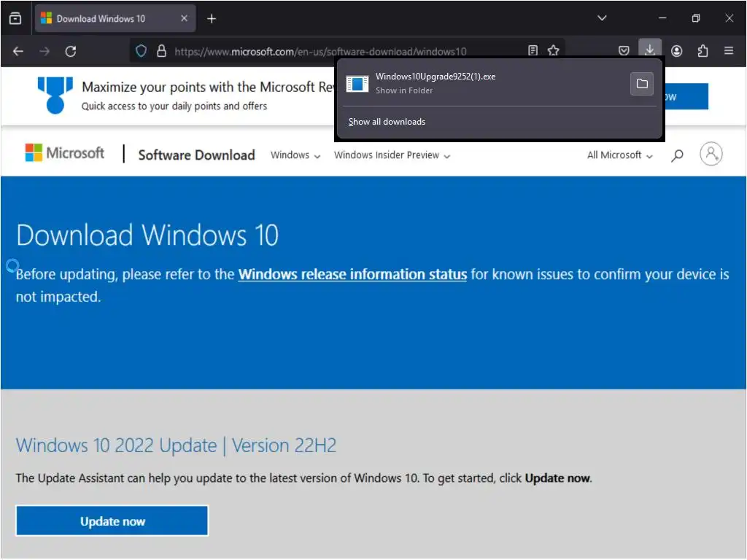Screen dimensions: 747x560
Task: View site security padlock info
Action: [x=161, y=51]
